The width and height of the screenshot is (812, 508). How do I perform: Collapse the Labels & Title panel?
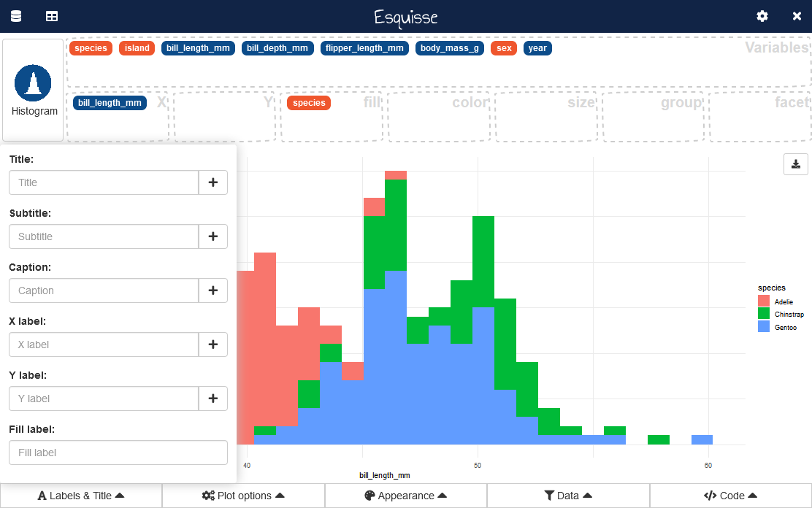point(81,496)
